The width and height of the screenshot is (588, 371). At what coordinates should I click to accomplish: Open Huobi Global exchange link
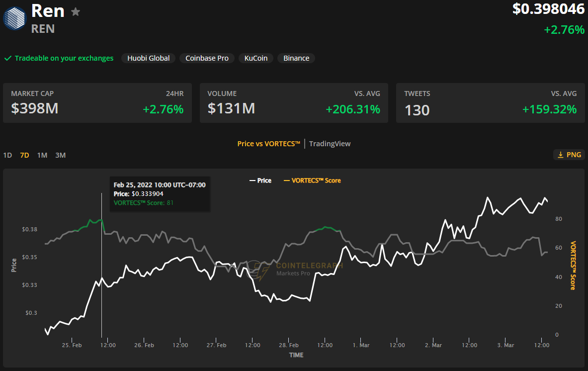148,58
